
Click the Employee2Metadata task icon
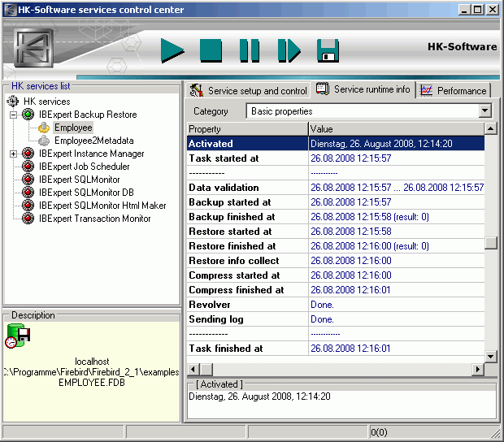coord(44,141)
